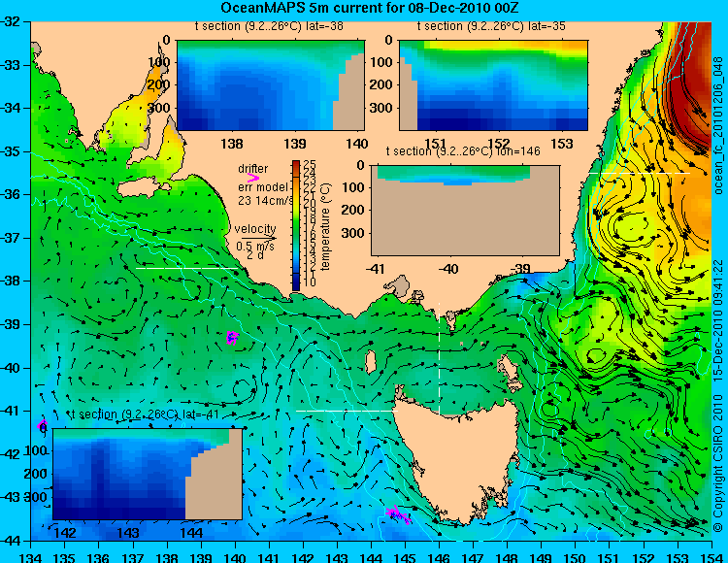Click the 'temperature (°C)' colorbar label
The image size is (728, 563).
point(325,226)
